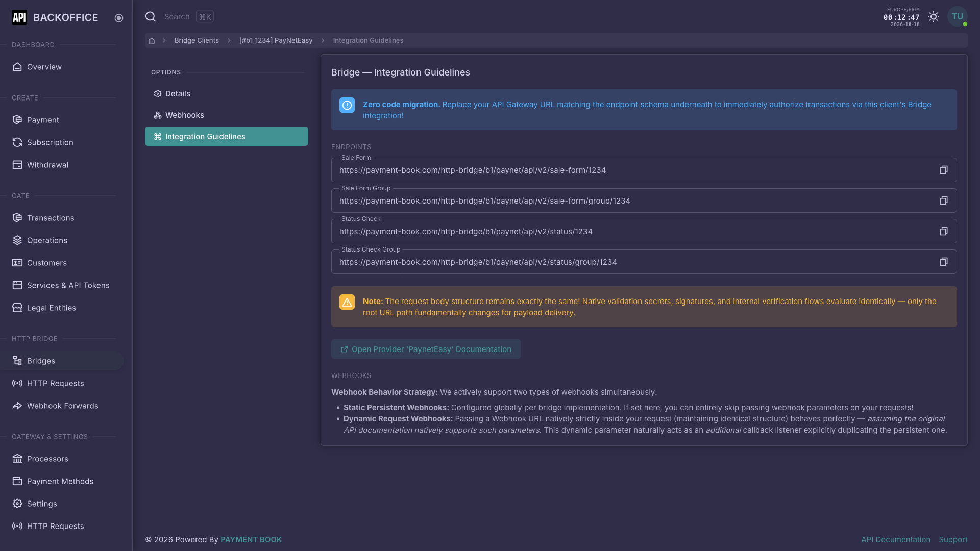980x551 pixels.
Task: Copy the Sale Form endpoint URL
Action: [943, 170]
